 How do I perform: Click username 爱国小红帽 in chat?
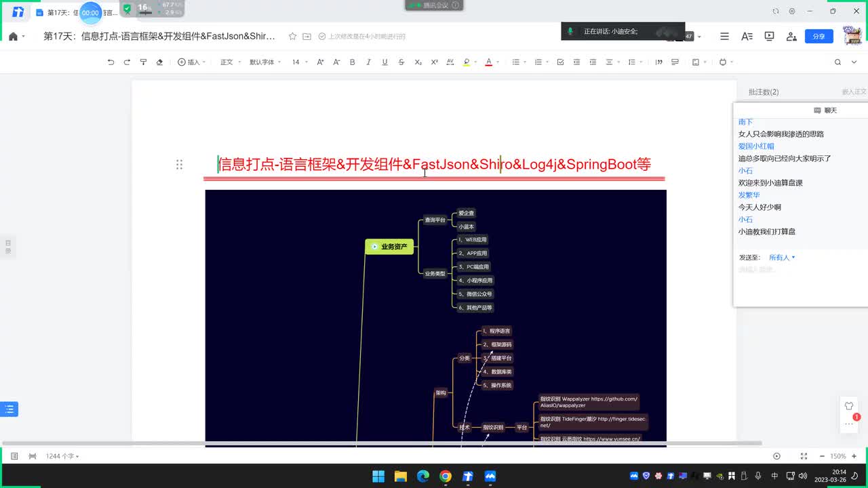pos(756,146)
